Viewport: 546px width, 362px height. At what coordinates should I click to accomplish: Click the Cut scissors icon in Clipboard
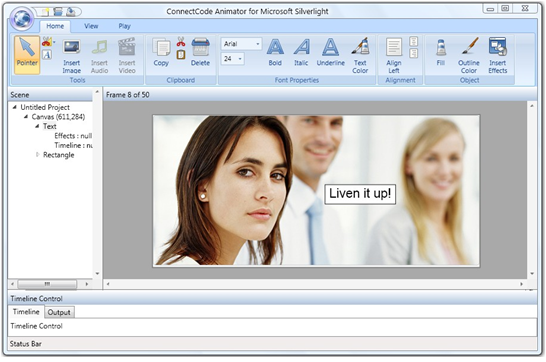coord(181,42)
